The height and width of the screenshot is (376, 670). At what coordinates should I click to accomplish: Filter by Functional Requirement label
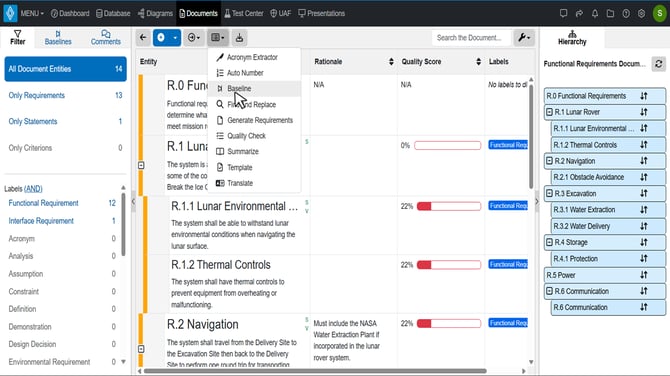tap(44, 203)
